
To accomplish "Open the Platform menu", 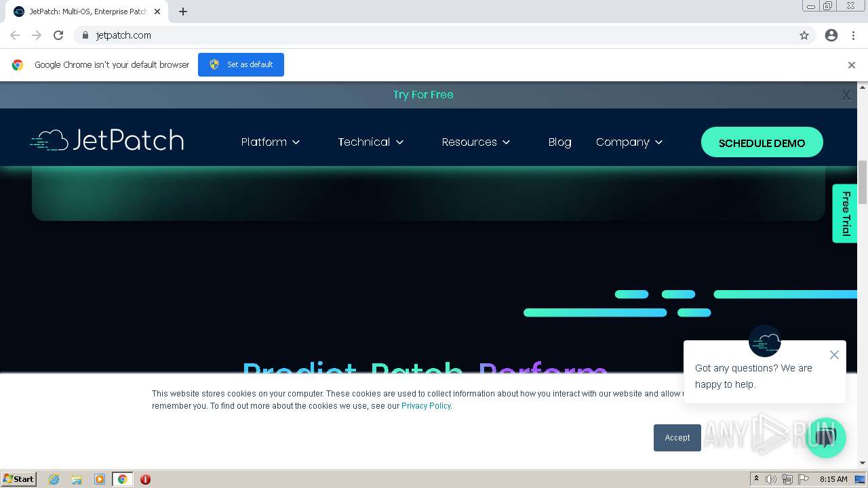I will (x=264, y=142).
